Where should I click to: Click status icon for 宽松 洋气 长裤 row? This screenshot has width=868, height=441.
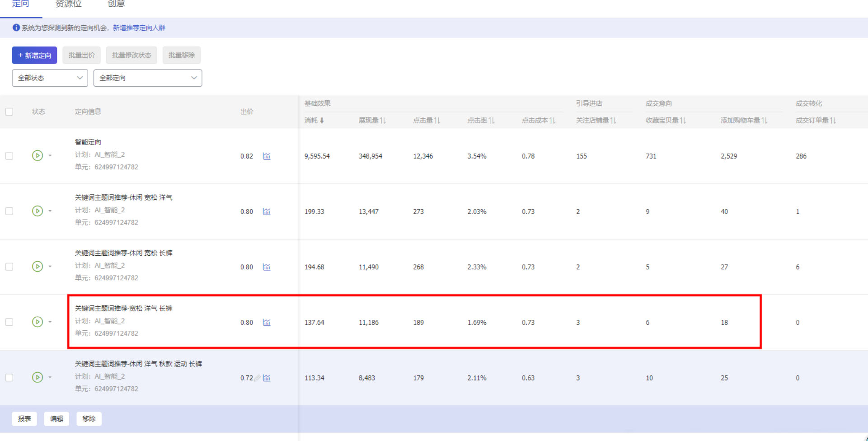[38, 322]
